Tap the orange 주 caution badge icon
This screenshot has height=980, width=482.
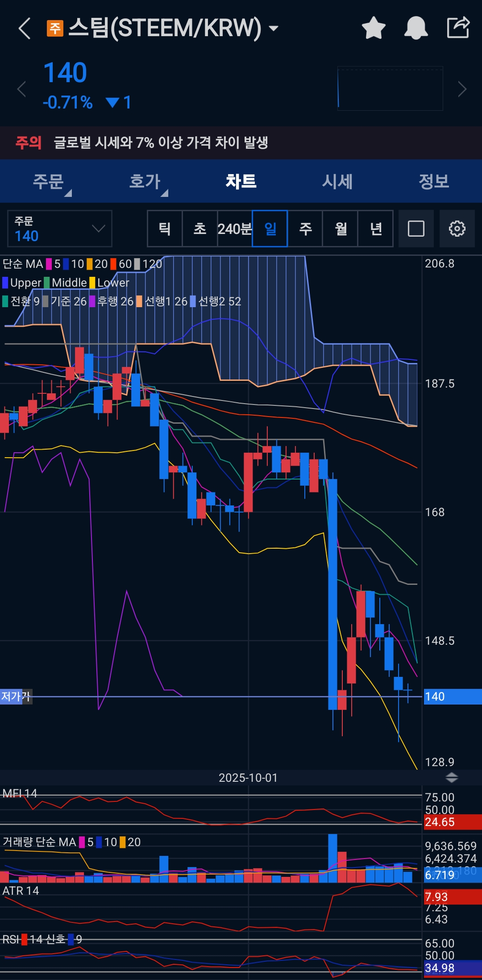click(x=55, y=28)
